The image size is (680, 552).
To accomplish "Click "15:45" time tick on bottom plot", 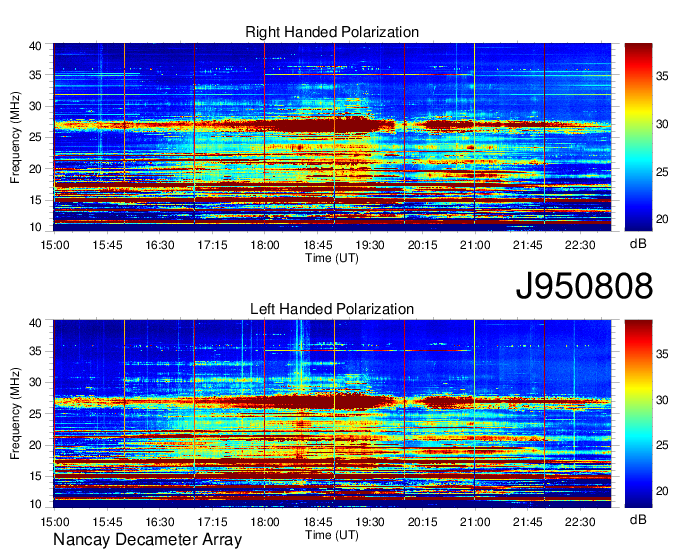I will (x=107, y=522).
